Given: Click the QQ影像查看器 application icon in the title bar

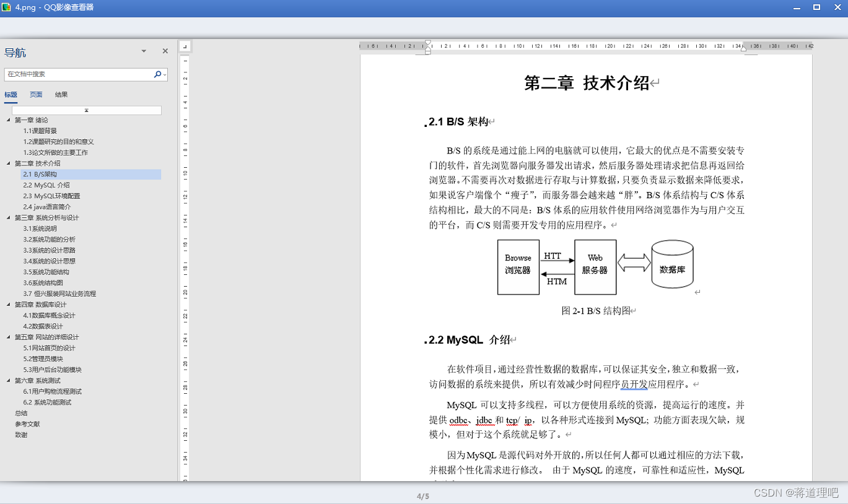Looking at the screenshot, I should pyautogui.click(x=7, y=7).
